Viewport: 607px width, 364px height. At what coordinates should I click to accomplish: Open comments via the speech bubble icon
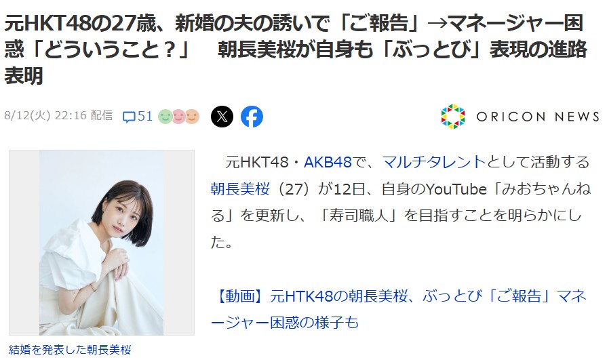pos(129,117)
